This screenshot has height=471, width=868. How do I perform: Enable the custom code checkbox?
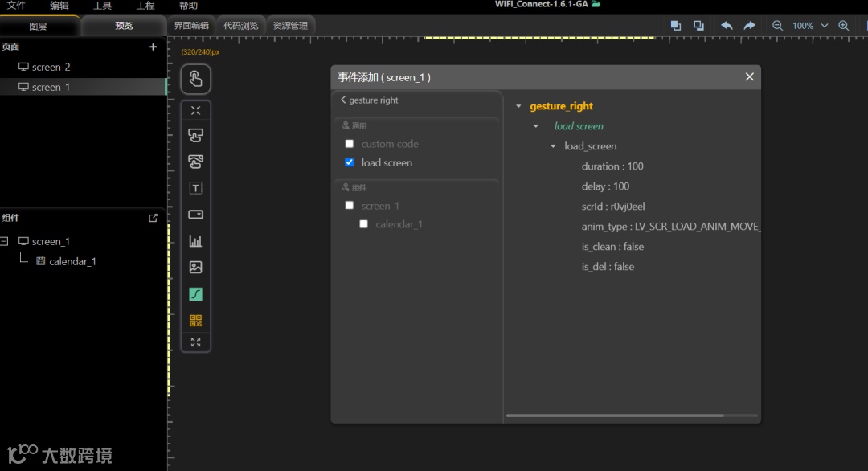tap(350, 144)
